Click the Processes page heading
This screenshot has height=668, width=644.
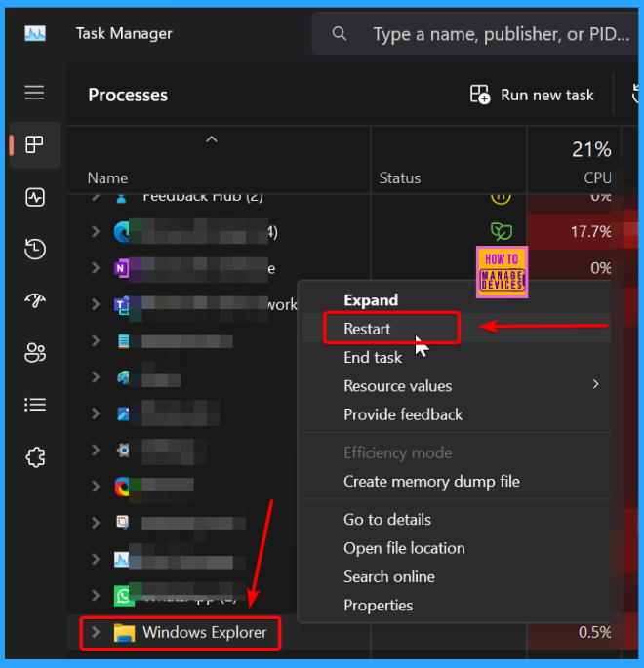pyautogui.click(x=128, y=95)
